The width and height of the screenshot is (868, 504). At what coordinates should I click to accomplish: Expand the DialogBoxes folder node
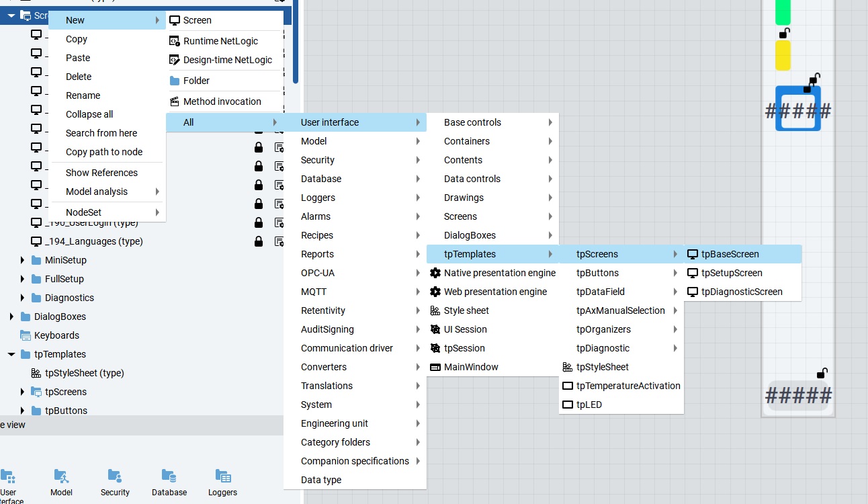11,317
